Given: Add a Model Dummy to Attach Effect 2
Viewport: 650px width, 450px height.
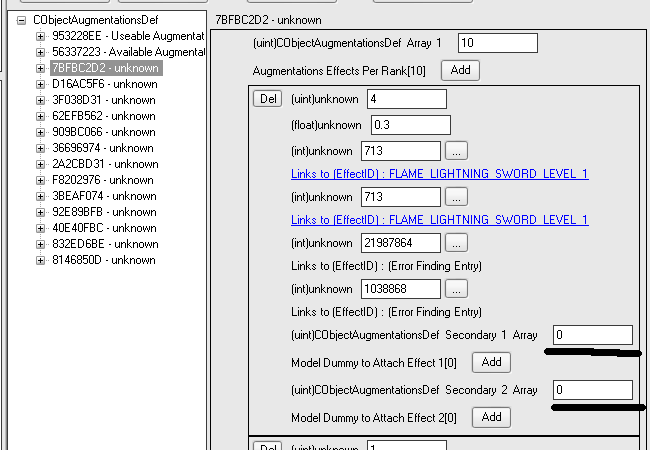Looking at the screenshot, I should click(x=490, y=416).
